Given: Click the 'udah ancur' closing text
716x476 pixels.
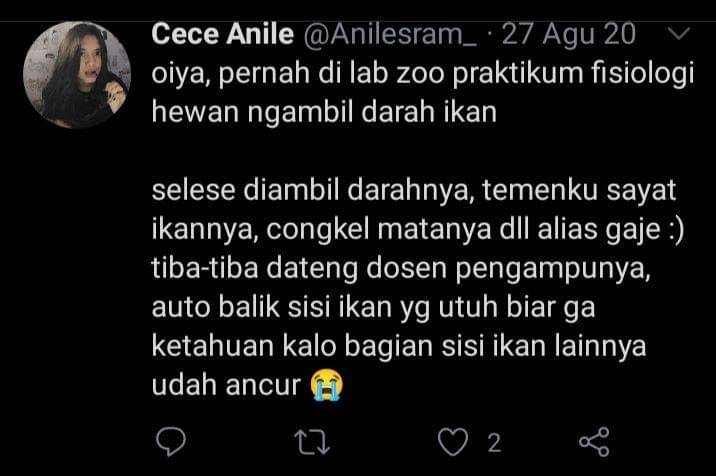Looking at the screenshot, I should [226, 385].
